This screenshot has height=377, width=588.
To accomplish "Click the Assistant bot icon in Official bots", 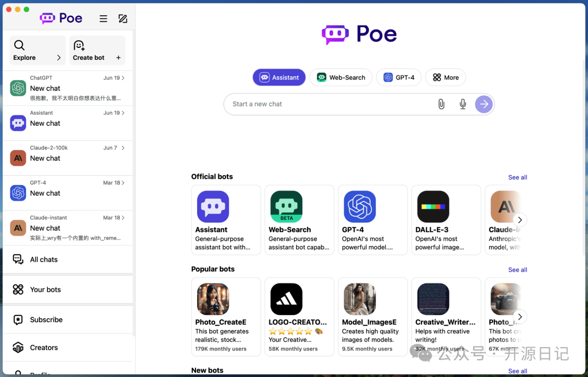I will tap(213, 207).
